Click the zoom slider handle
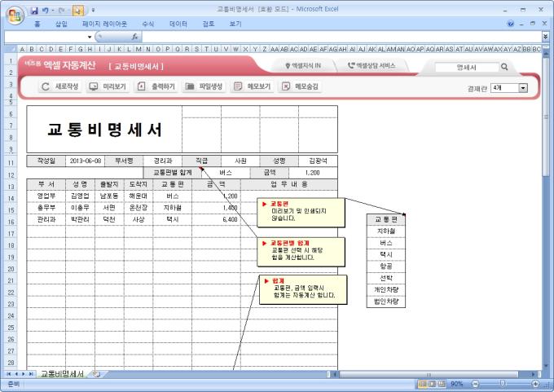This screenshot has width=554, height=392. click(503, 384)
